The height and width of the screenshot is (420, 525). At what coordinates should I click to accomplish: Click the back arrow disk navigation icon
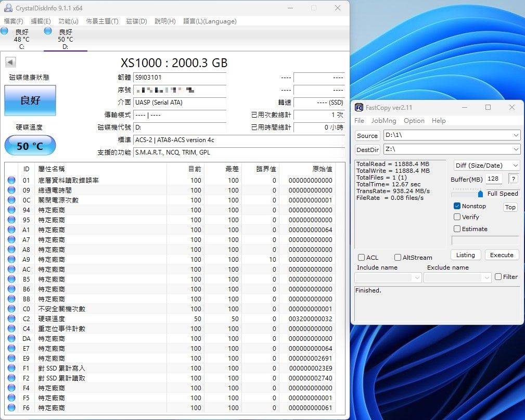[10, 62]
